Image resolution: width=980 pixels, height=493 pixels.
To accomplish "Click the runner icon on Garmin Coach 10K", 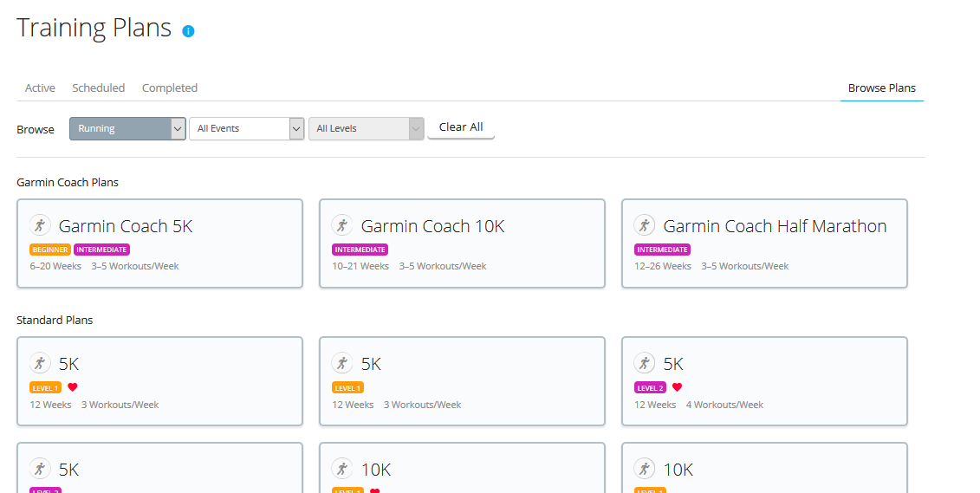I will pos(342,225).
